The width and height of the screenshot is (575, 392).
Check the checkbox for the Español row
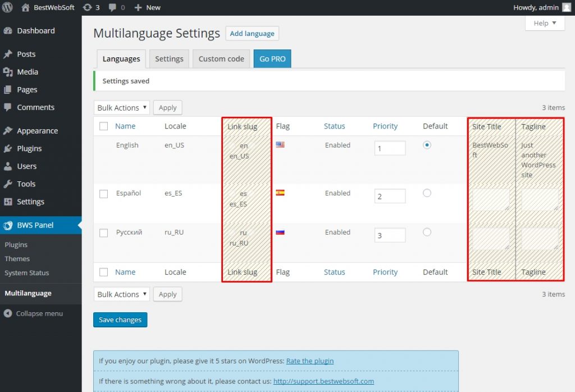coord(103,194)
